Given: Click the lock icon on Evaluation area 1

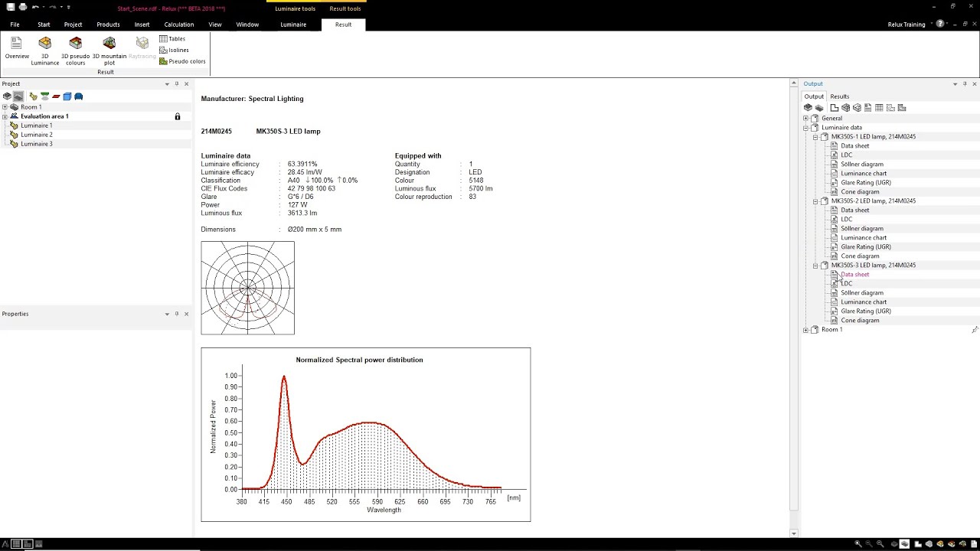Looking at the screenshot, I should 178,116.
